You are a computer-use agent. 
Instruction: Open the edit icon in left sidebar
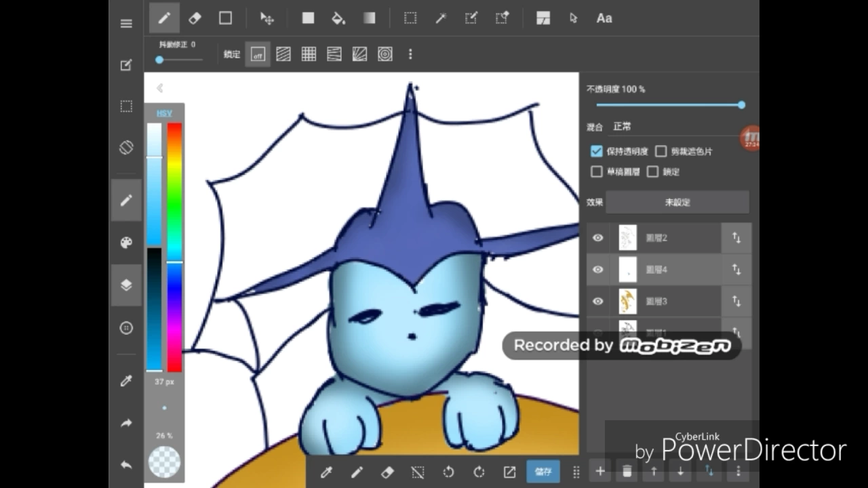point(126,65)
